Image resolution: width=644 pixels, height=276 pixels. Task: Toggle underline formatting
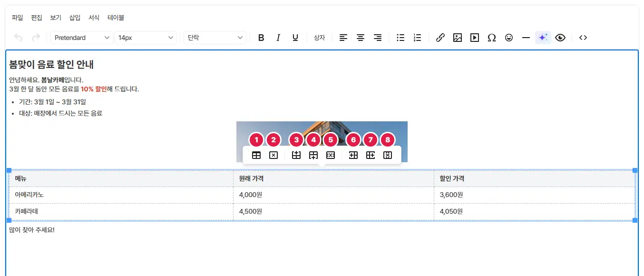pyautogui.click(x=295, y=38)
